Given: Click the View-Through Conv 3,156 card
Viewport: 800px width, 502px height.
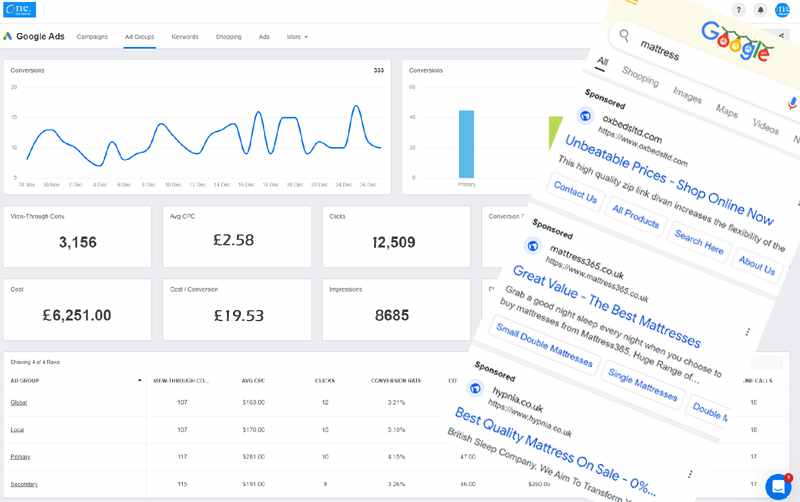Looking at the screenshot, I should point(78,237).
